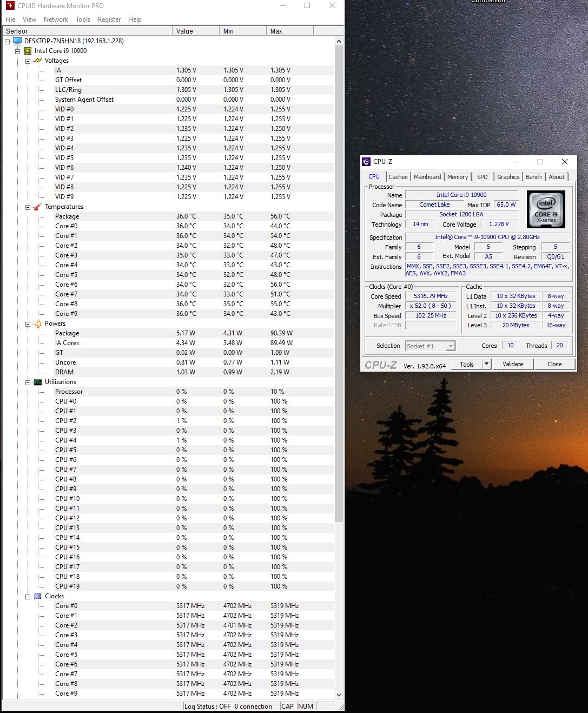
Task: Switch to the Caches tab in CPU-Z
Action: click(398, 177)
